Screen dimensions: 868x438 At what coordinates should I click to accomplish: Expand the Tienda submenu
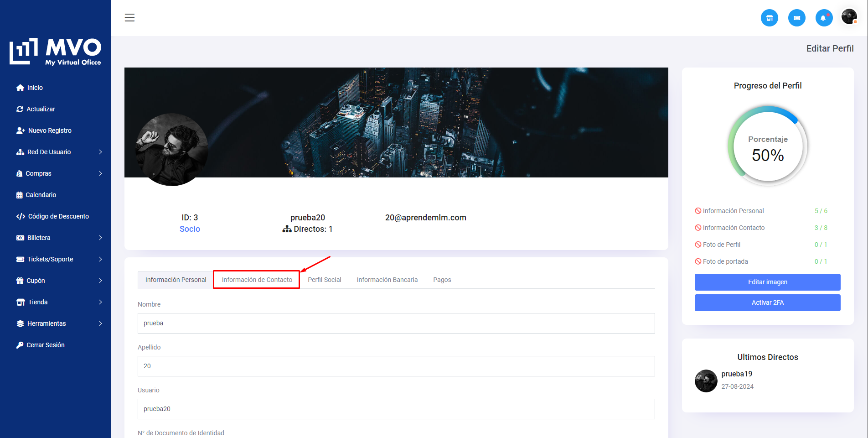click(x=100, y=302)
